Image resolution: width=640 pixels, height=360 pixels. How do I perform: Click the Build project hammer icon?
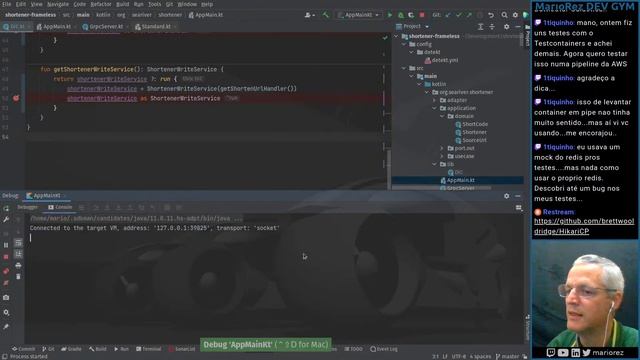click(325, 15)
